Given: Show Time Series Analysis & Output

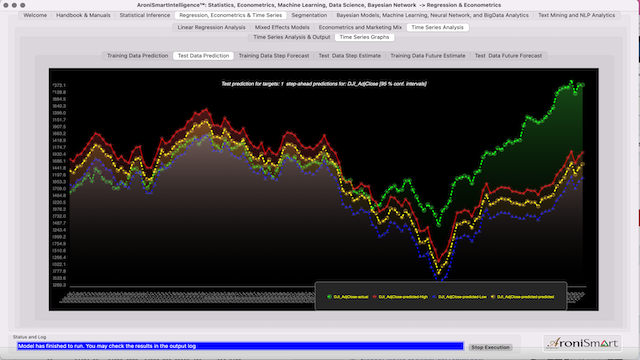Looking at the screenshot, I should [x=291, y=37].
